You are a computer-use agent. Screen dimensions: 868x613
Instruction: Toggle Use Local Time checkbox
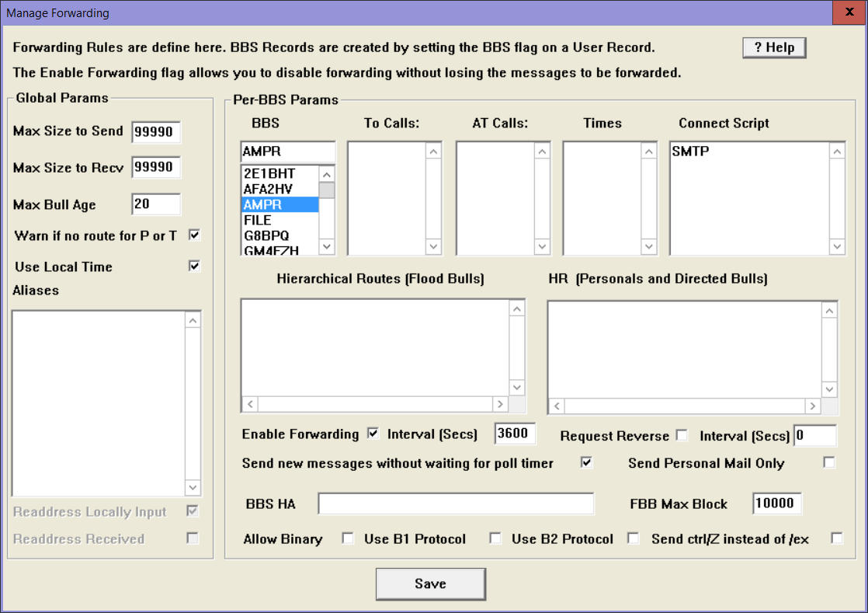[194, 266]
